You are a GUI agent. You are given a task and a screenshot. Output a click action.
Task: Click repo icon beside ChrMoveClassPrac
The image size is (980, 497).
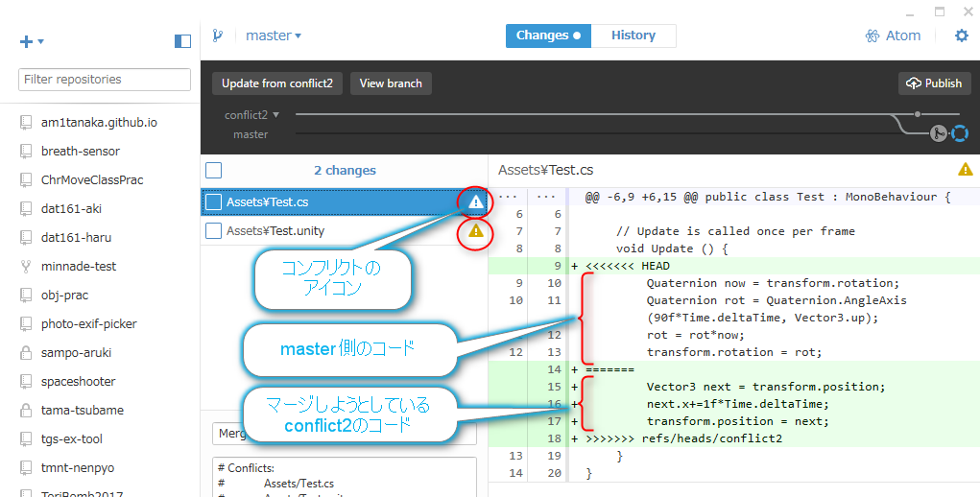(x=26, y=179)
